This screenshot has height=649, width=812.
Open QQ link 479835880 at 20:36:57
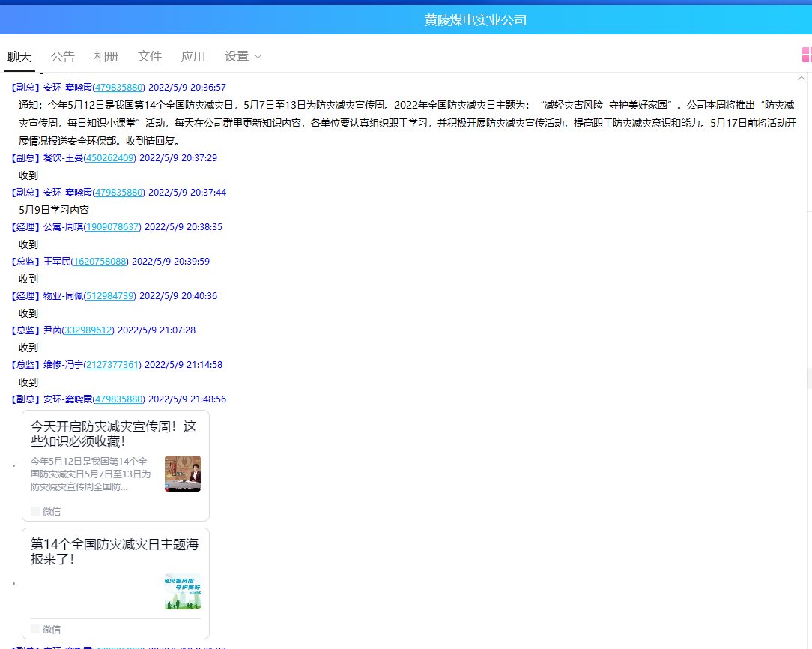click(118, 88)
